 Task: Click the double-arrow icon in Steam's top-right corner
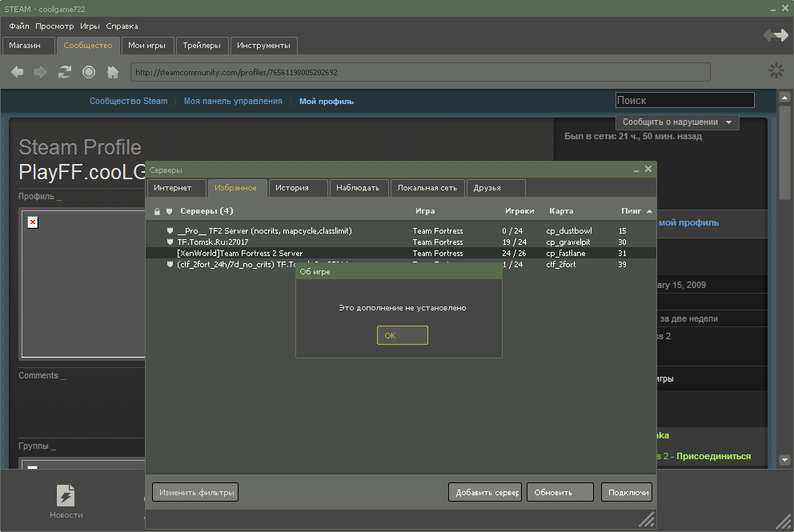(776, 35)
